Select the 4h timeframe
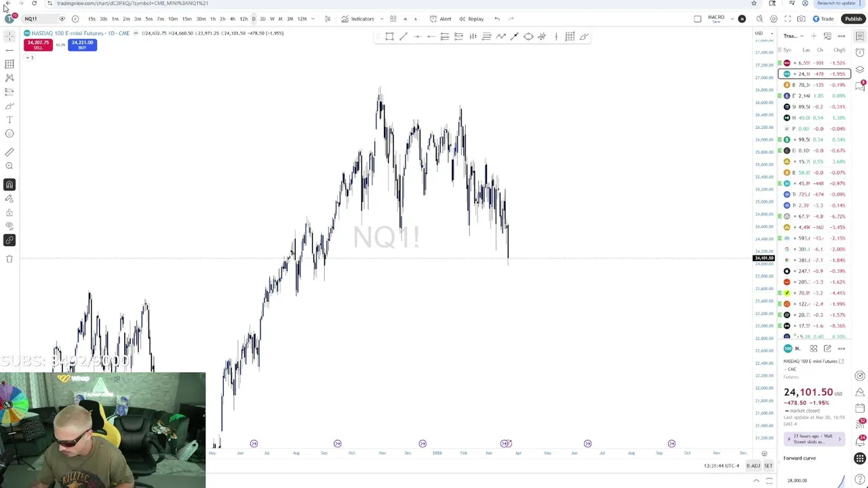Viewport: 868px width, 488px height. coord(233,19)
